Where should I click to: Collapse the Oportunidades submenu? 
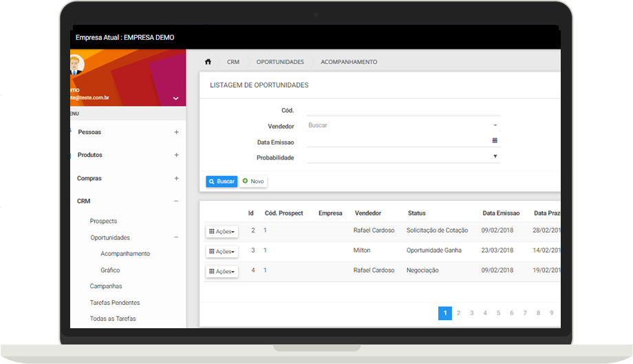176,237
